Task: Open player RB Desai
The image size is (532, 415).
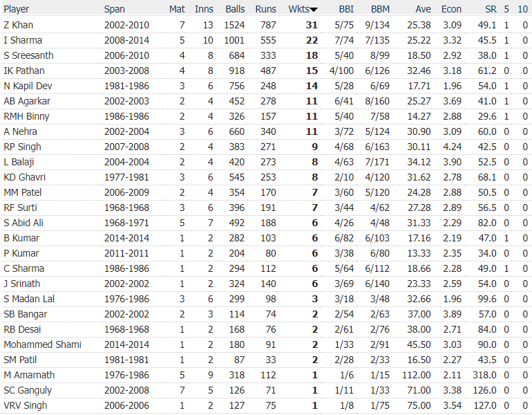Action: (22, 329)
